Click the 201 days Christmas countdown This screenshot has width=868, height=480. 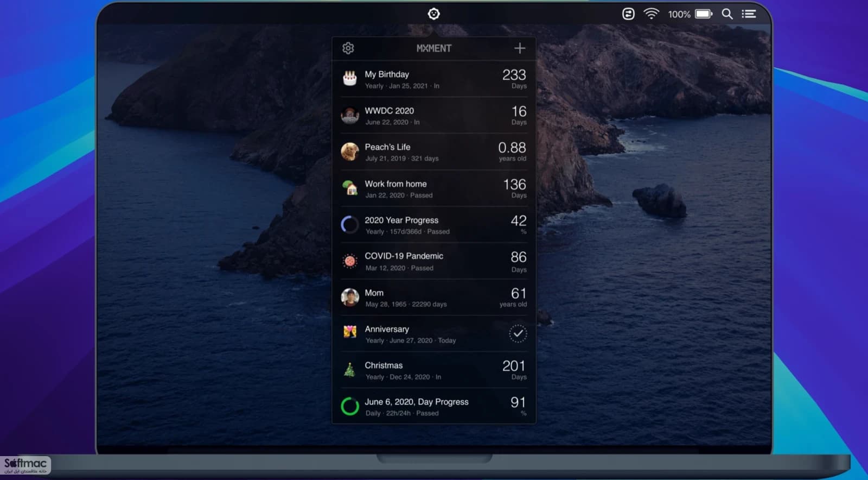(x=514, y=366)
